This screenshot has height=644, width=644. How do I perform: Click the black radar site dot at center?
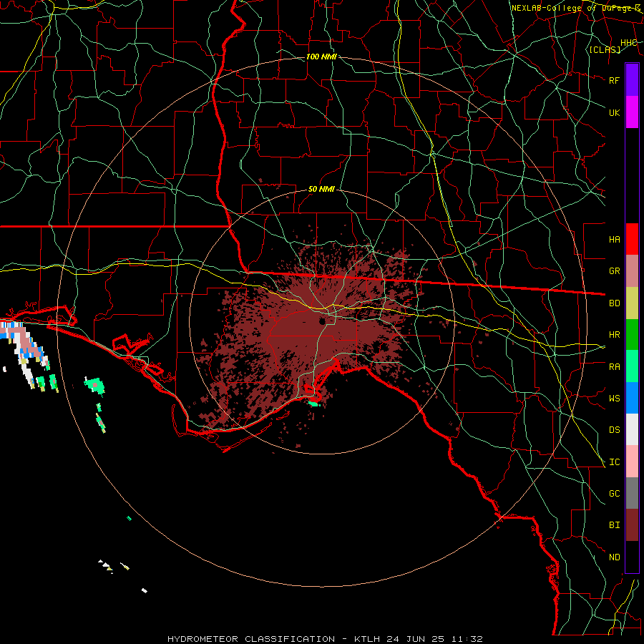coord(323,321)
